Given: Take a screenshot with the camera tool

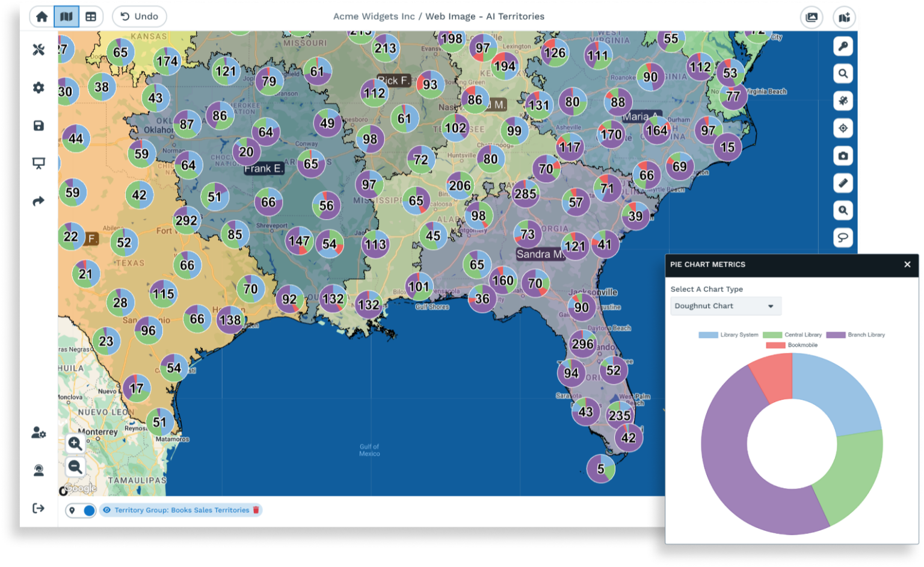Looking at the screenshot, I should coord(843,155).
